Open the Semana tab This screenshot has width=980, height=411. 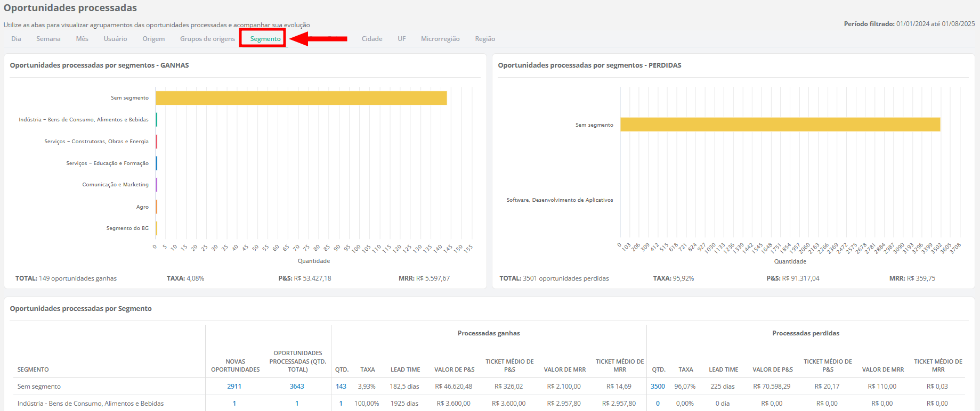(48, 39)
